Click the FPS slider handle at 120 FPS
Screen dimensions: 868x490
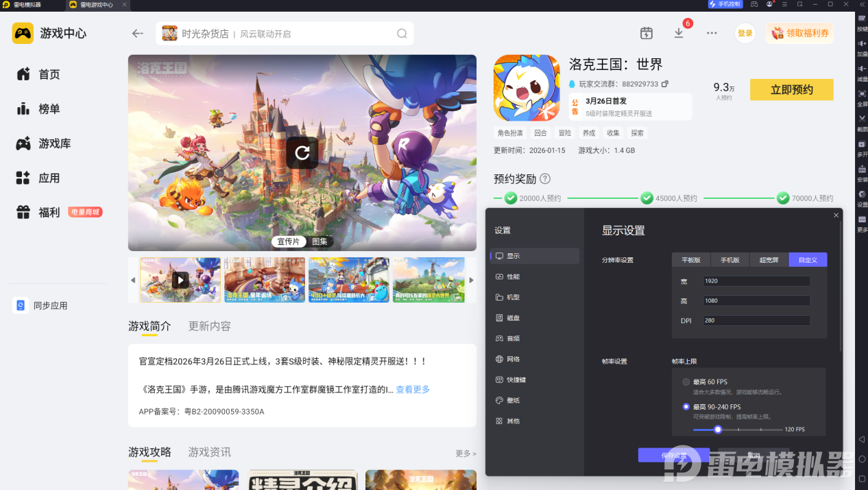718,430
